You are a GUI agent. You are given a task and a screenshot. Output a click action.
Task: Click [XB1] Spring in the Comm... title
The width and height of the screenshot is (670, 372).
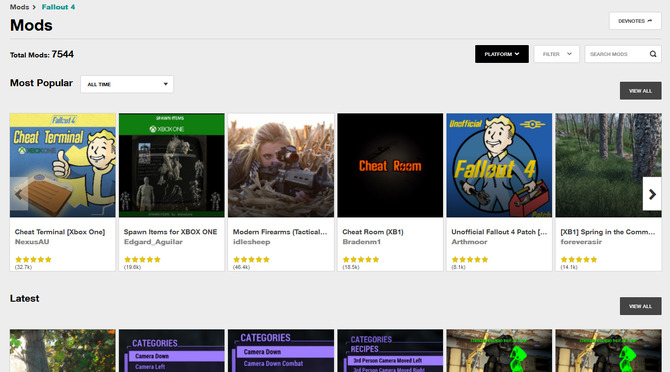coord(608,232)
